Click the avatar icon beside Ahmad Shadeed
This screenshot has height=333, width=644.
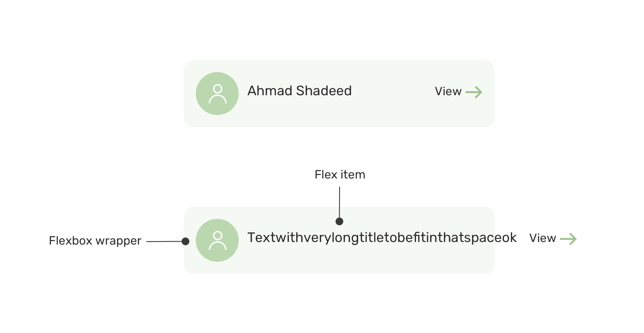click(x=217, y=94)
